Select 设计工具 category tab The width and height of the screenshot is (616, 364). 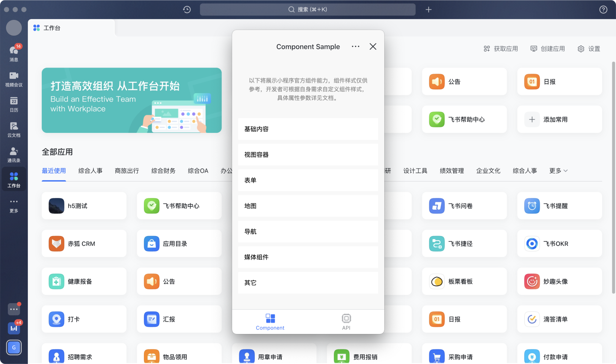click(x=415, y=171)
